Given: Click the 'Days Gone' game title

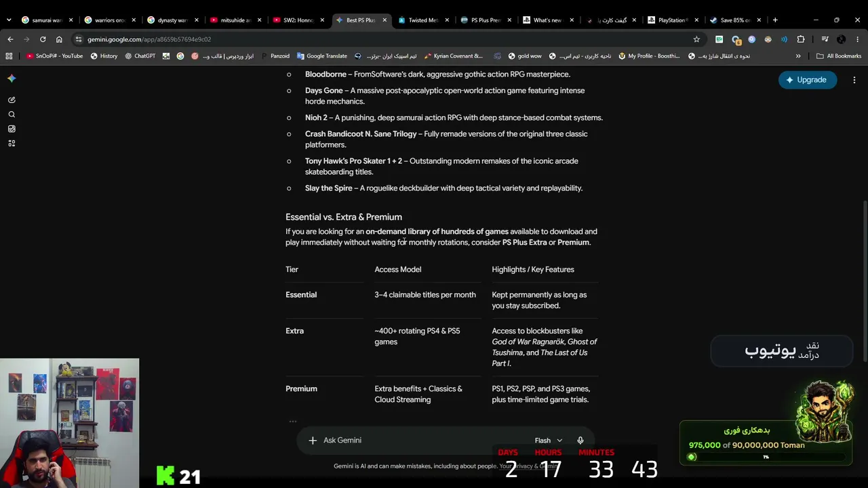Looking at the screenshot, I should pyautogui.click(x=323, y=91).
